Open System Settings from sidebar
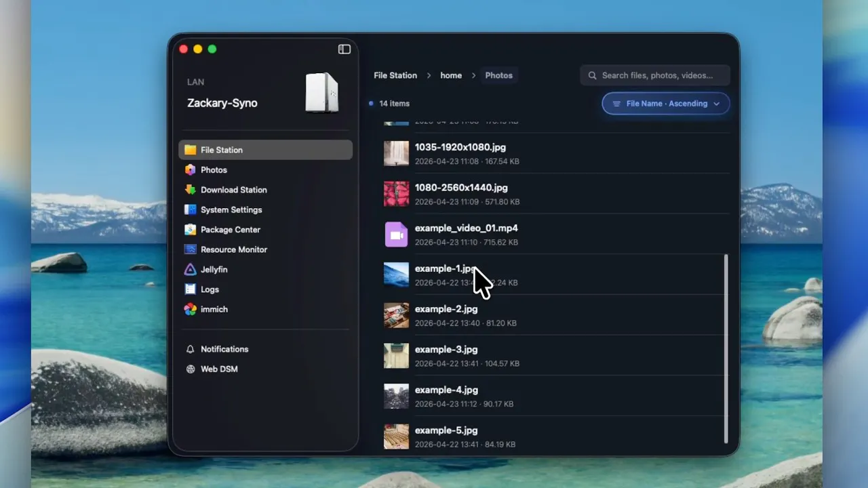This screenshot has height=488, width=868. pos(265,209)
